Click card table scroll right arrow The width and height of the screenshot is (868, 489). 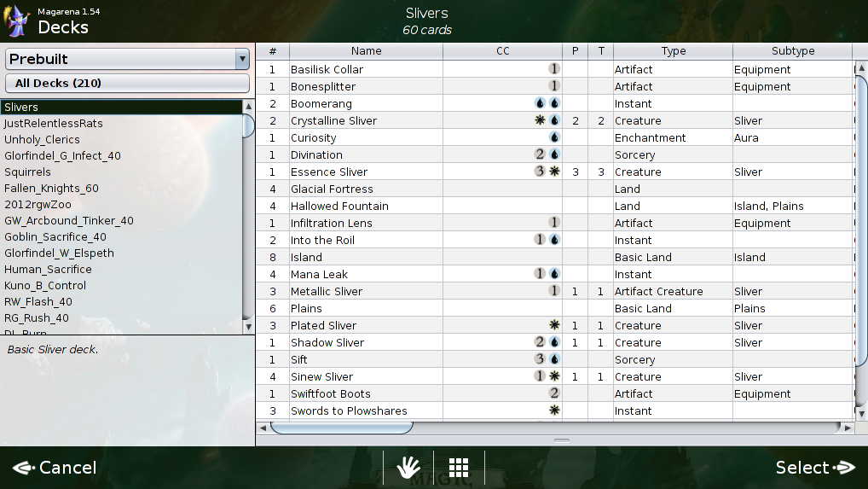click(x=847, y=428)
